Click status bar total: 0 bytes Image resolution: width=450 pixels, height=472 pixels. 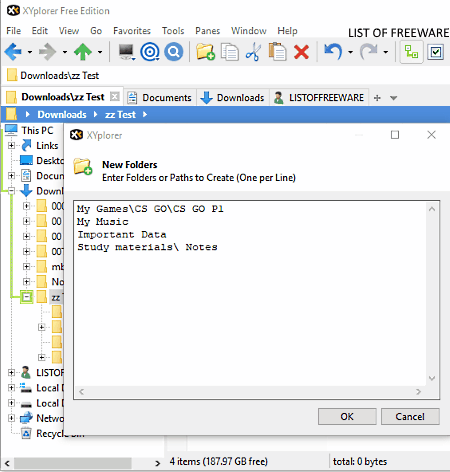coord(360,462)
